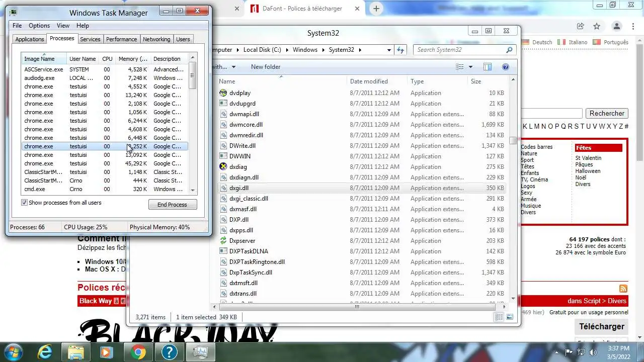Change view using the Explorer views icon

click(460, 67)
